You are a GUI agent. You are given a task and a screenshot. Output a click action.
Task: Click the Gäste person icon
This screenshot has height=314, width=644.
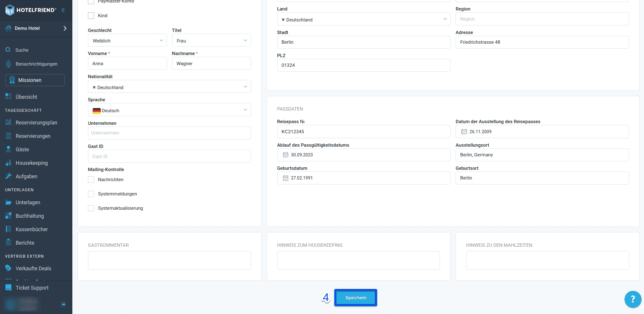click(x=8, y=149)
